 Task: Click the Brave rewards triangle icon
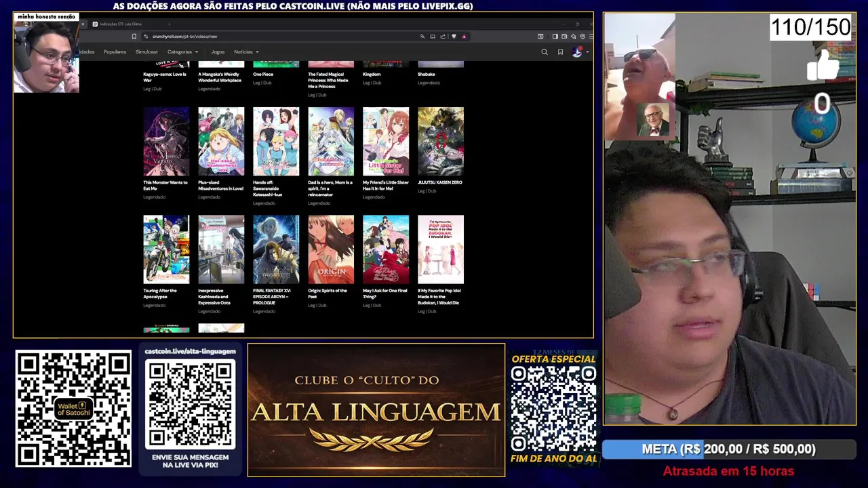click(464, 37)
